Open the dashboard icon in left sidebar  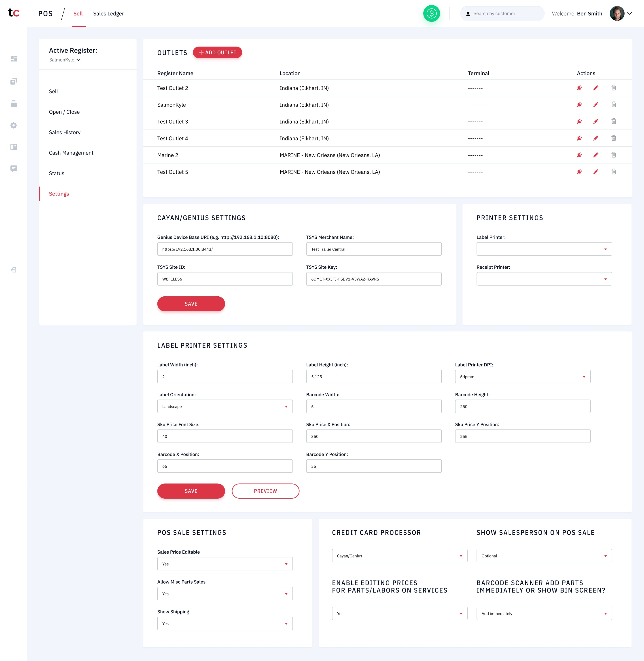[14, 59]
